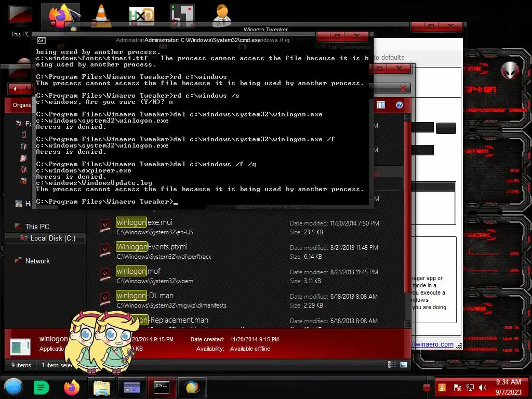Open VLC media player desktop icon
Viewport: 532px width, 399px height.
coord(101,16)
